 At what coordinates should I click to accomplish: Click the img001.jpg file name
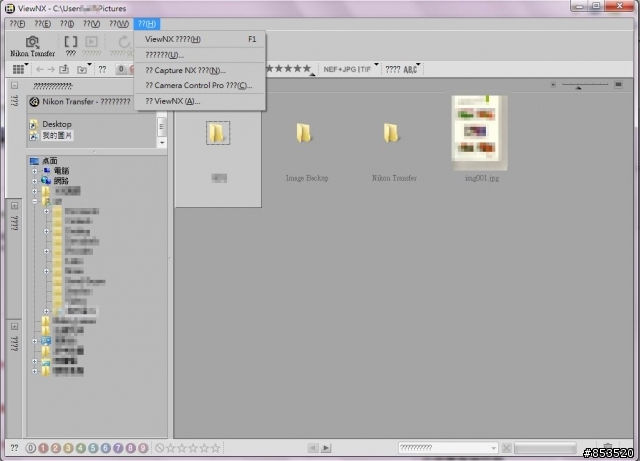(x=482, y=178)
